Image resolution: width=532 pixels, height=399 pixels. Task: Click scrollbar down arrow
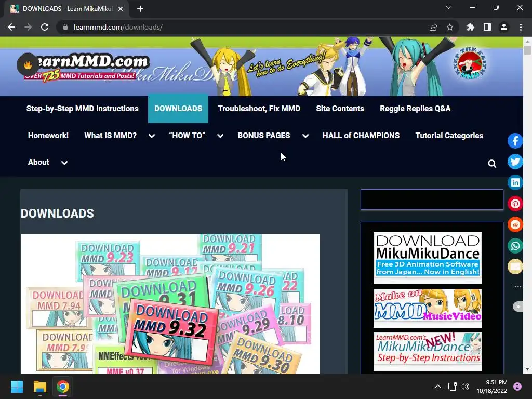pyautogui.click(x=527, y=370)
